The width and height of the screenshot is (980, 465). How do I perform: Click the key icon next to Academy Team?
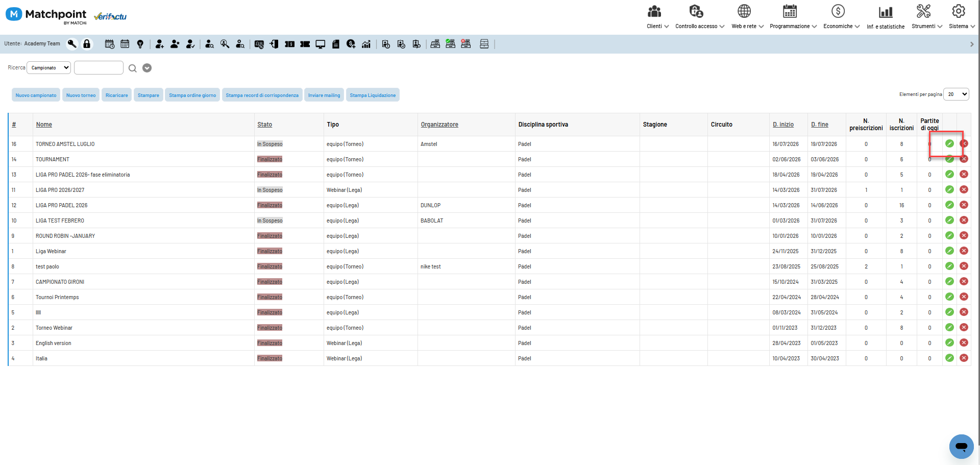(72, 44)
